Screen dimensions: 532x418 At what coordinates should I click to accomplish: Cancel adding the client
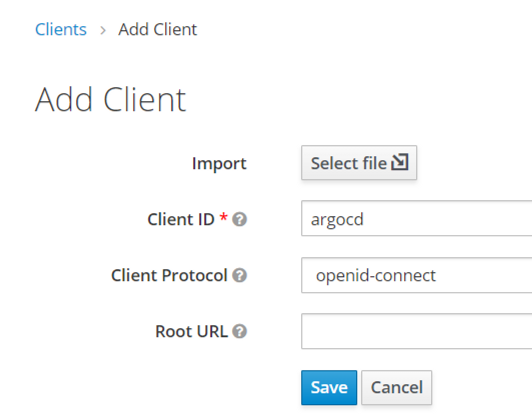(397, 387)
